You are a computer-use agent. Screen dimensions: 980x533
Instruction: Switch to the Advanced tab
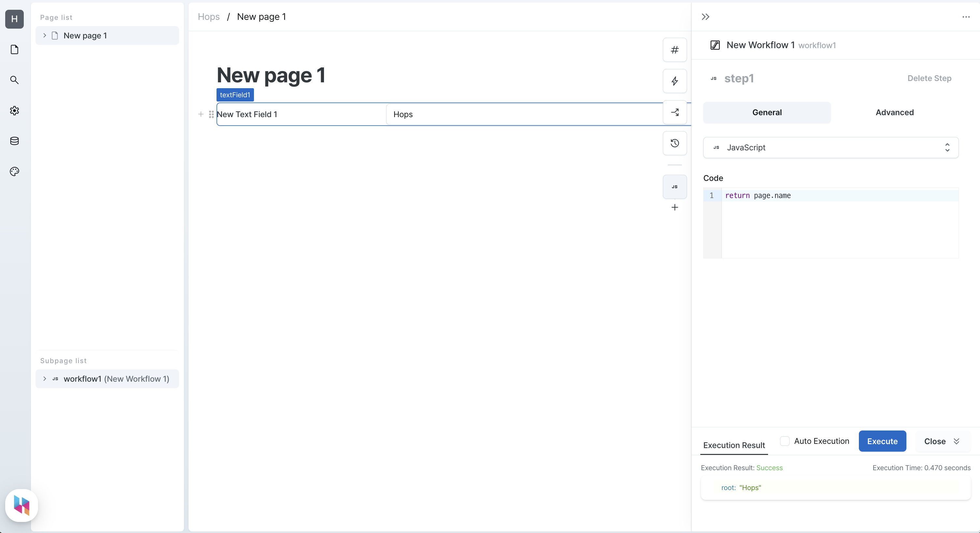pos(895,112)
